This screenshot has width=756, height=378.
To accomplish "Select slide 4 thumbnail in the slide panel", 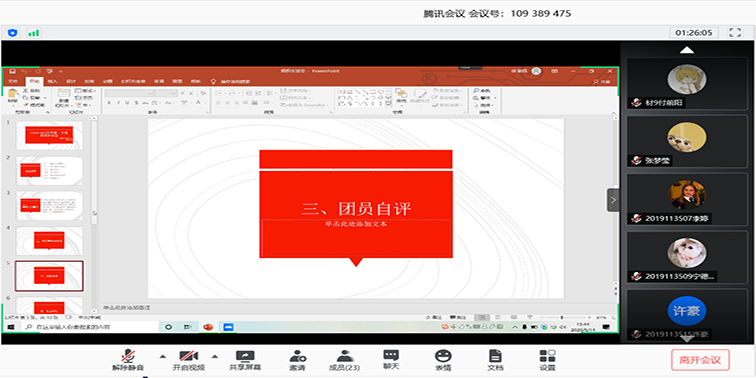I will click(x=49, y=241).
